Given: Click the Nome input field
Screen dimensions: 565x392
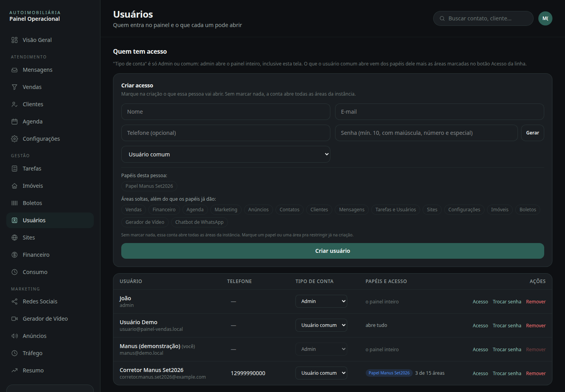Looking at the screenshot, I should pyautogui.click(x=226, y=112).
